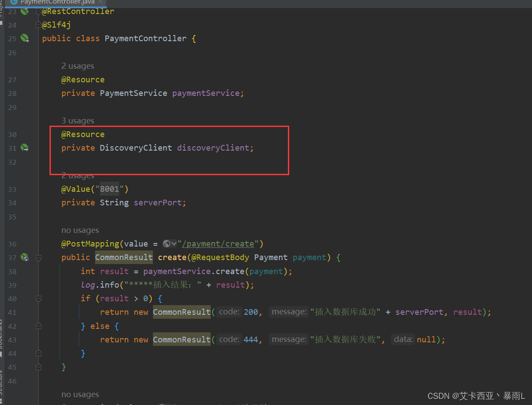Show the 2 usages hint above paymentService
The image size is (532, 405).
click(78, 66)
